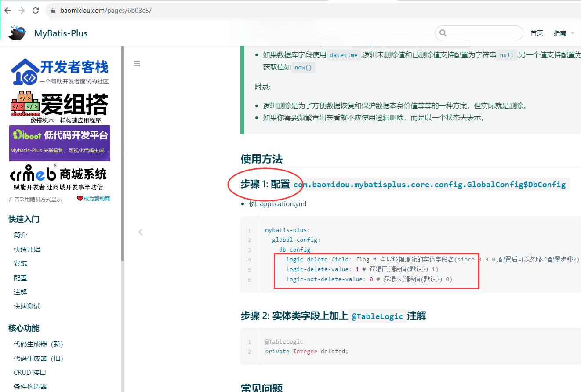Click 广告采用随机方式显示 notice
The width and height of the screenshot is (581, 392).
click(x=36, y=199)
